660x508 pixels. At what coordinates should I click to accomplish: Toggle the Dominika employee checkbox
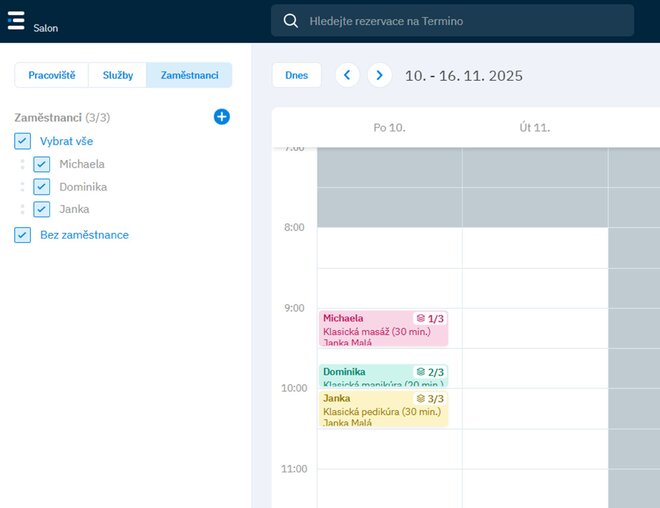click(41, 187)
